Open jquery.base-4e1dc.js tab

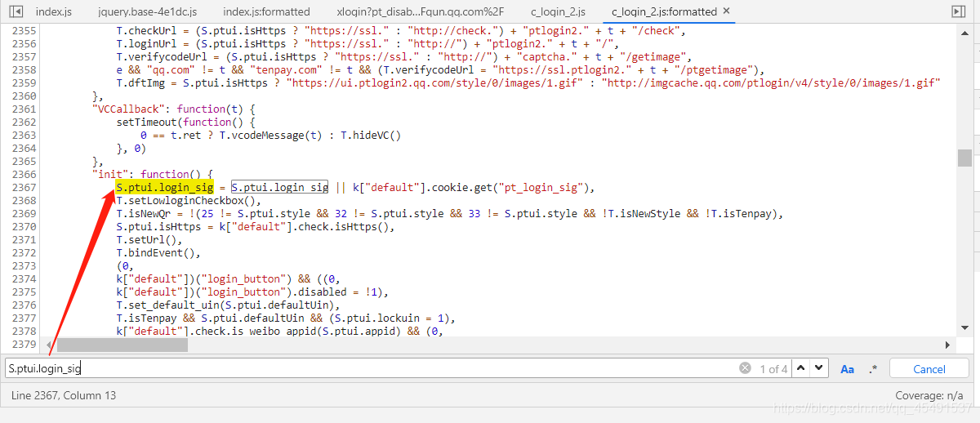click(x=148, y=11)
